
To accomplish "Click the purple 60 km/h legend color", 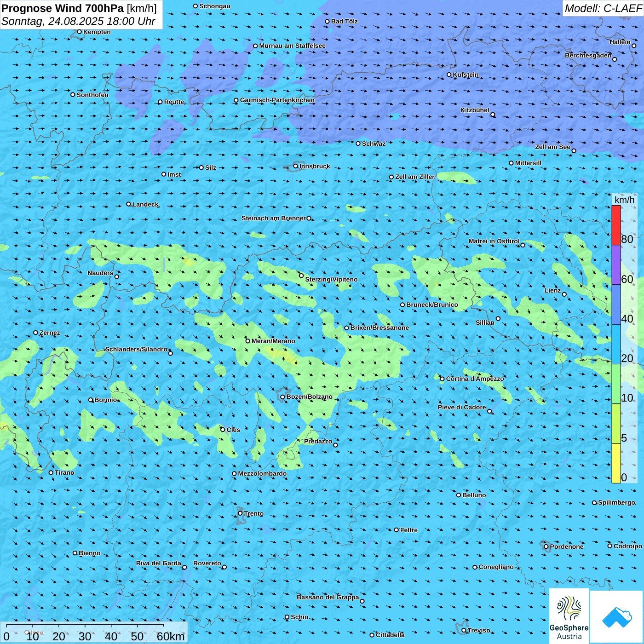I will [616, 265].
